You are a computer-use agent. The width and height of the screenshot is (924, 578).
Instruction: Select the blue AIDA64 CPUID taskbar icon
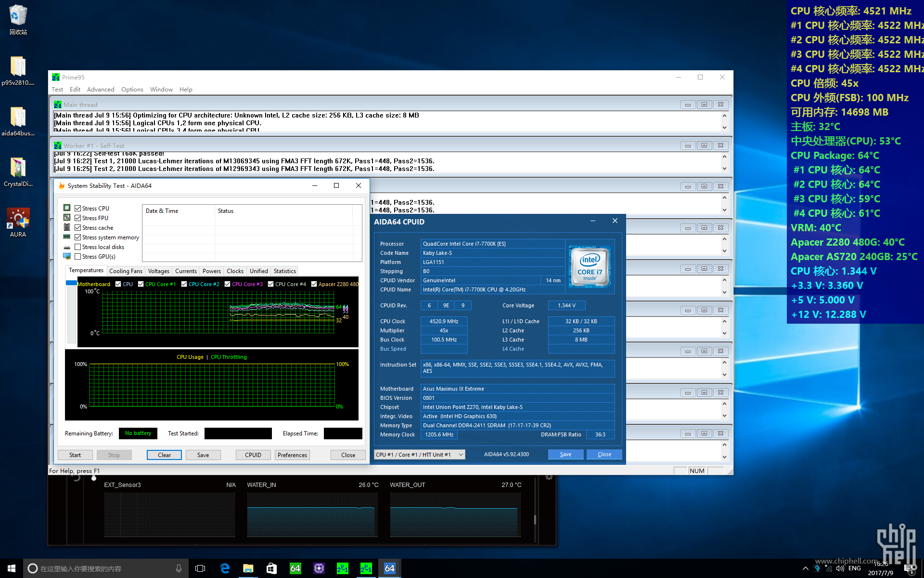[389, 568]
